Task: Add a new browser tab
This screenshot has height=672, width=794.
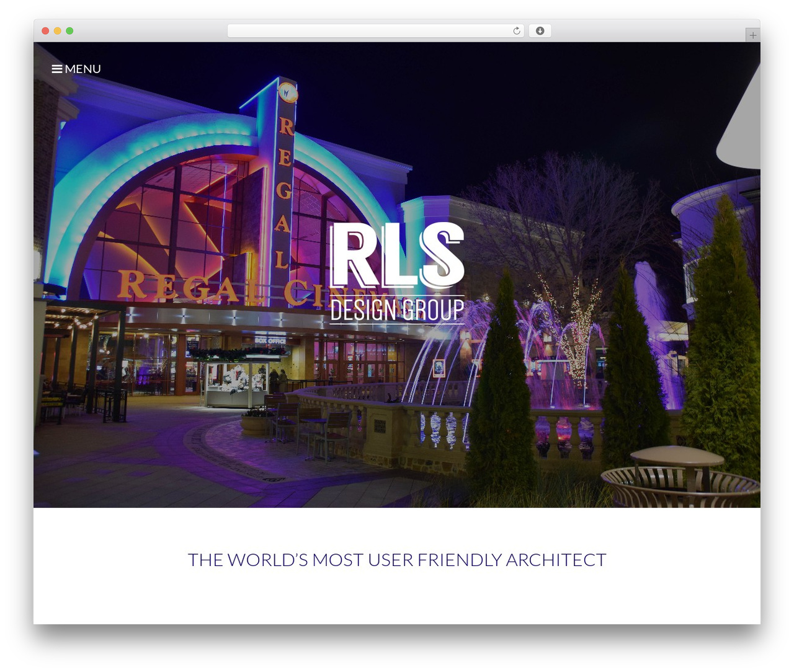Action: (752, 35)
